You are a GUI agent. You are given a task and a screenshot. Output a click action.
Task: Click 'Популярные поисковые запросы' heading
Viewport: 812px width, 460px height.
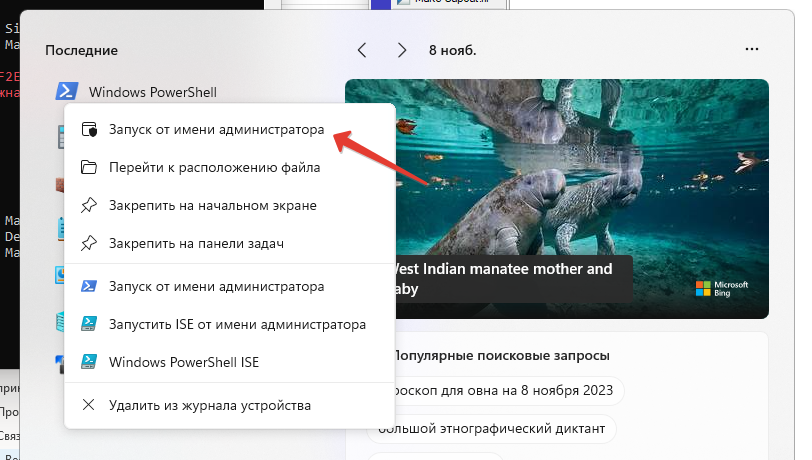[502, 356]
